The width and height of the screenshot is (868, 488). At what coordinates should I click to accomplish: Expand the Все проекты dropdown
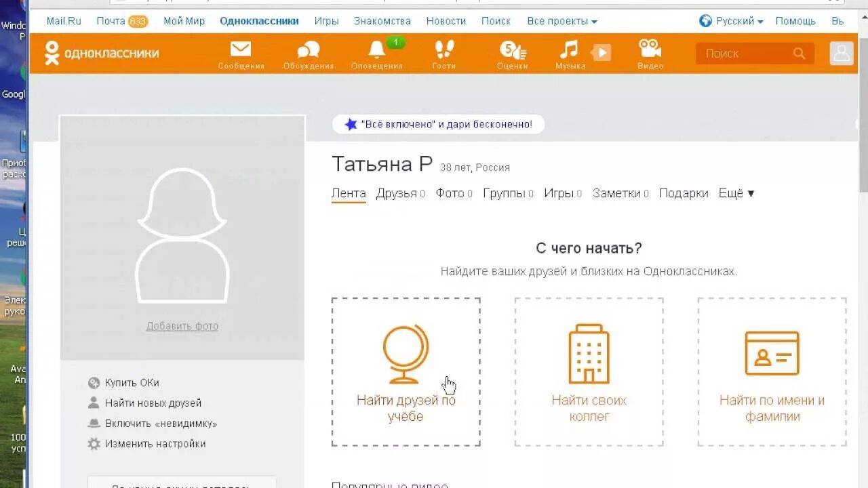pyautogui.click(x=562, y=21)
